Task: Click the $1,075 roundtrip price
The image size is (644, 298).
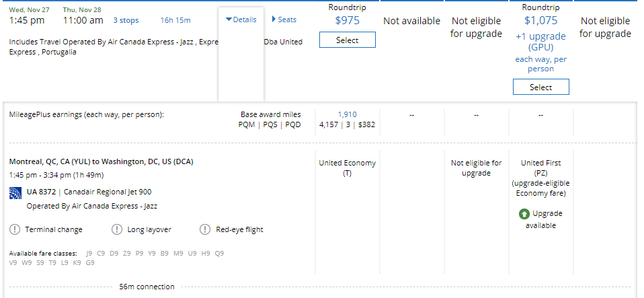Action: [540, 20]
